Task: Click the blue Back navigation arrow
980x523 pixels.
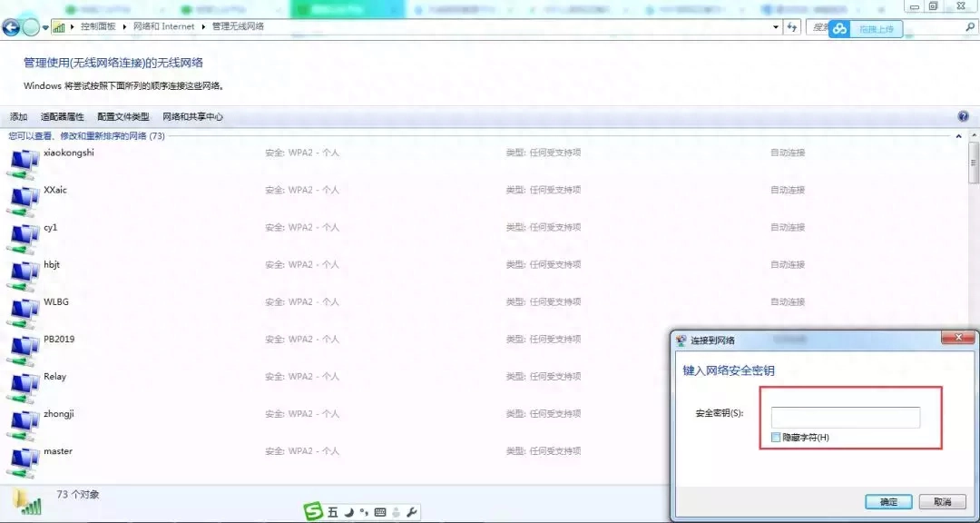Action: [x=11, y=27]
